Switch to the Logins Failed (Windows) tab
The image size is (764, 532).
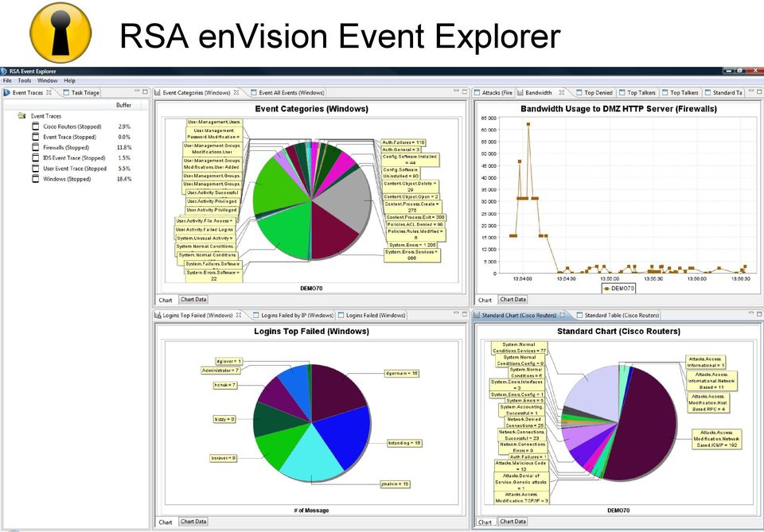(x=372, y=316)
